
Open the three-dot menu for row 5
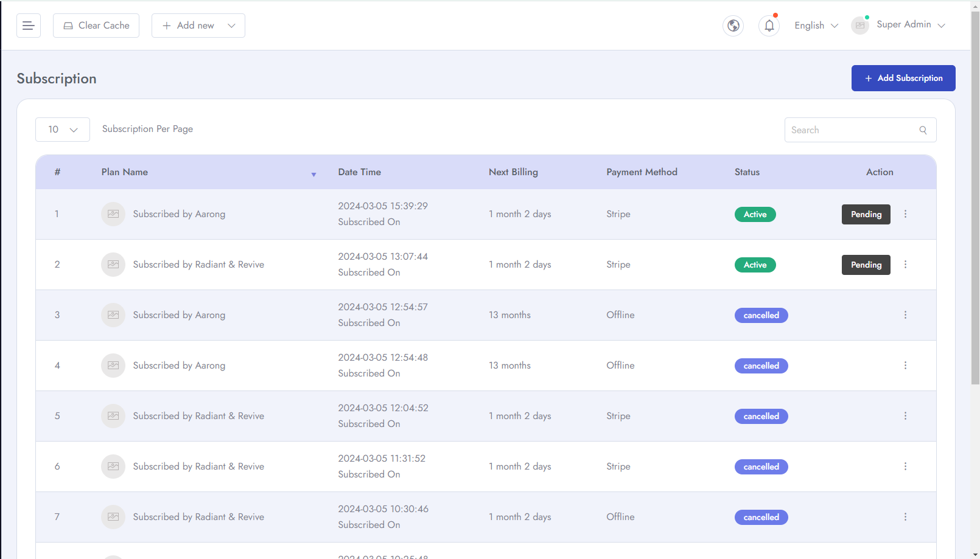pos(905,416)
